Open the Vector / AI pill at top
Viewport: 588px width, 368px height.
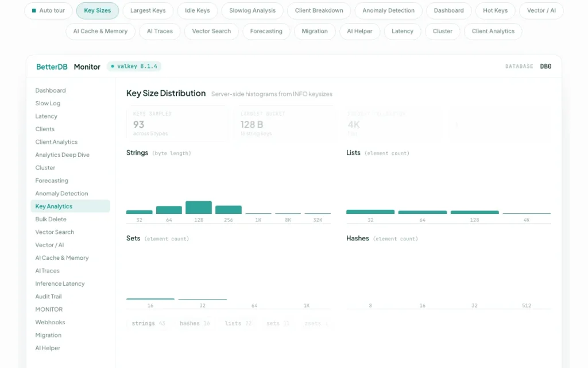tap(541, 10)
